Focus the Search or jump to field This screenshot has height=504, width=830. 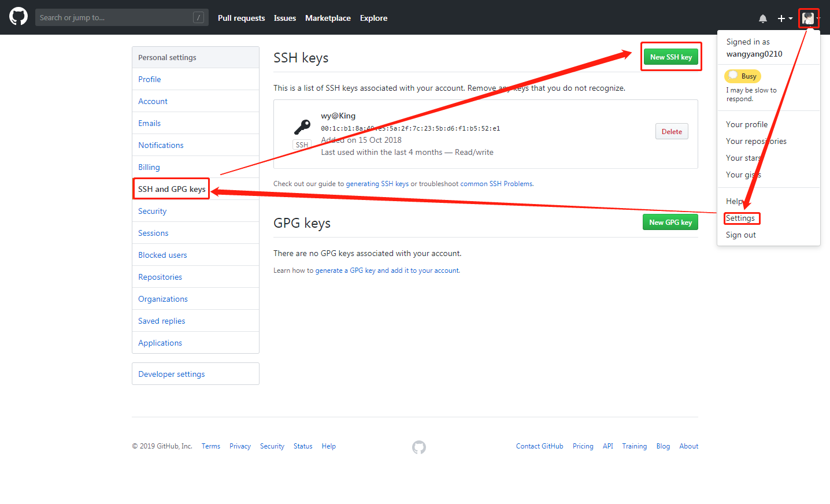[x=122, y=17]
